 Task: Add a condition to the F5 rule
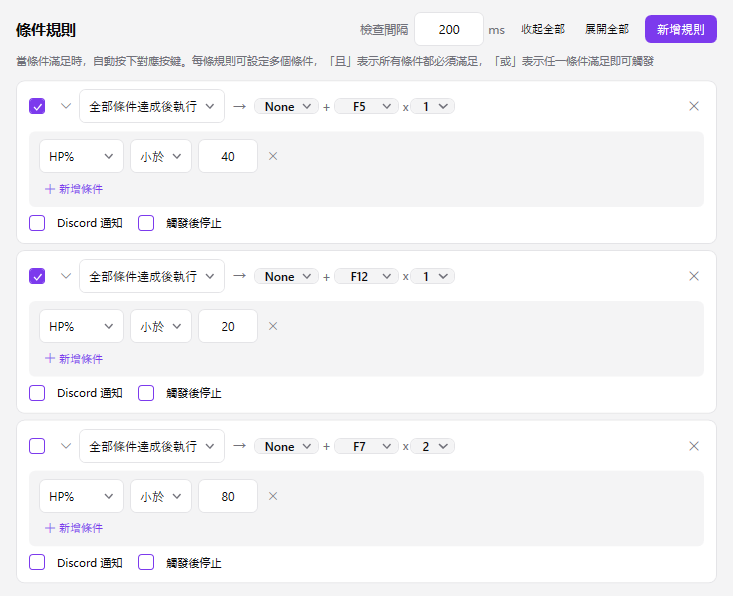74,189
